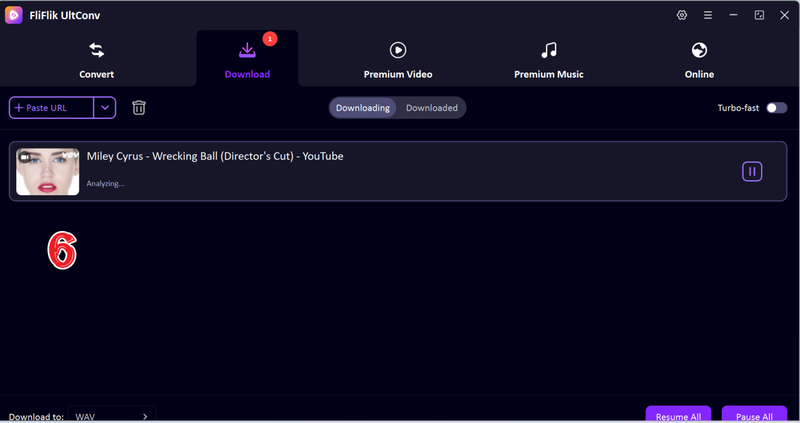800x423 pixels.
Task: Delete downloads with the trash icon
Action: click(x=139, y=108)
